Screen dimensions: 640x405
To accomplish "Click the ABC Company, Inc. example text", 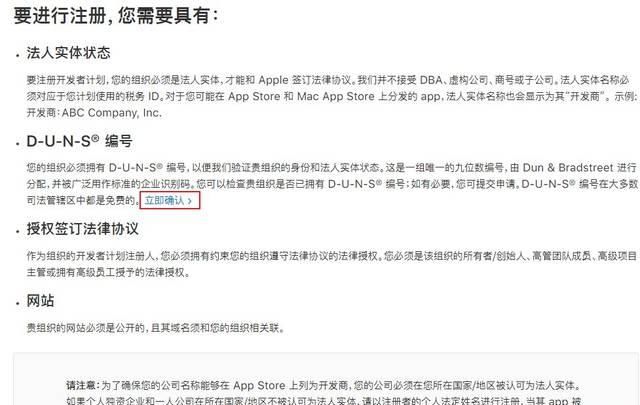I will click(111, 113).
